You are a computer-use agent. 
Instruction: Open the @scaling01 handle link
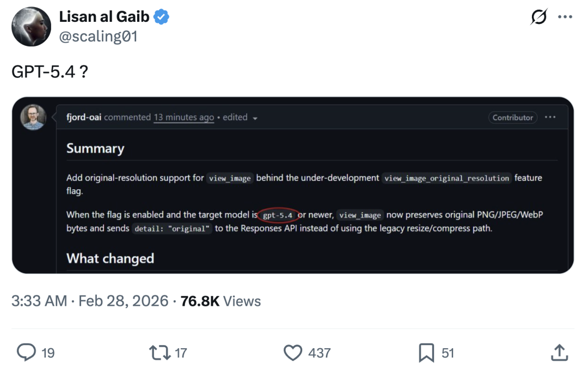98,37
